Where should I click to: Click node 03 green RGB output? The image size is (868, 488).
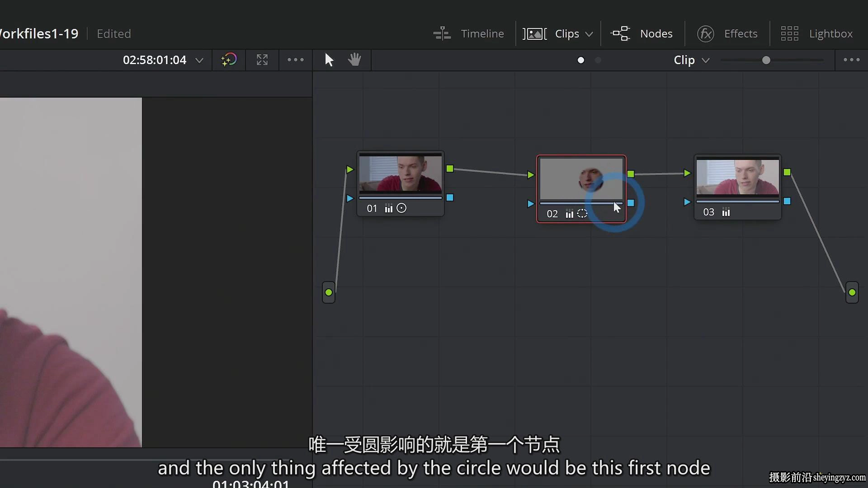pyautogui.click(x=787, y=172)
